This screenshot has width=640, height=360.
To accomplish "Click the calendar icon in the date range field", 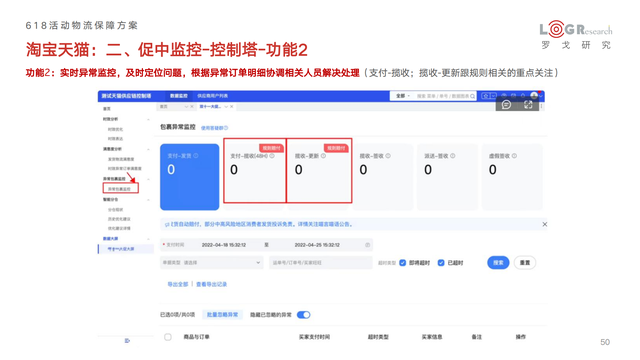I will (x=367, y=245).
